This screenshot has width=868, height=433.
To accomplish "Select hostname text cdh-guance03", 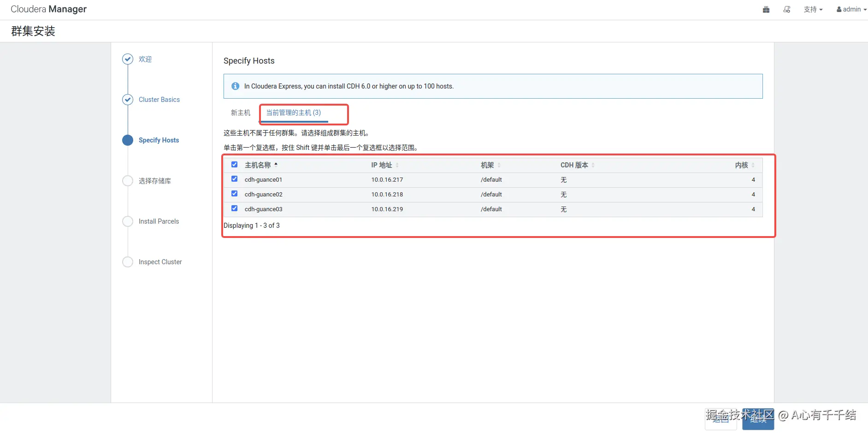I will (x=263, y=209).
